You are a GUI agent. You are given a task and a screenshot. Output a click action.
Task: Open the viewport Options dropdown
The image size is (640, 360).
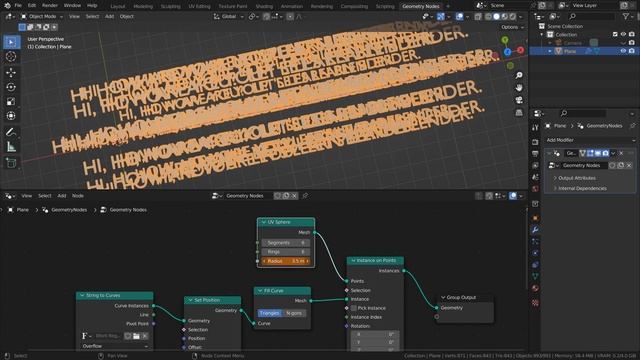(x=512, y=27)
